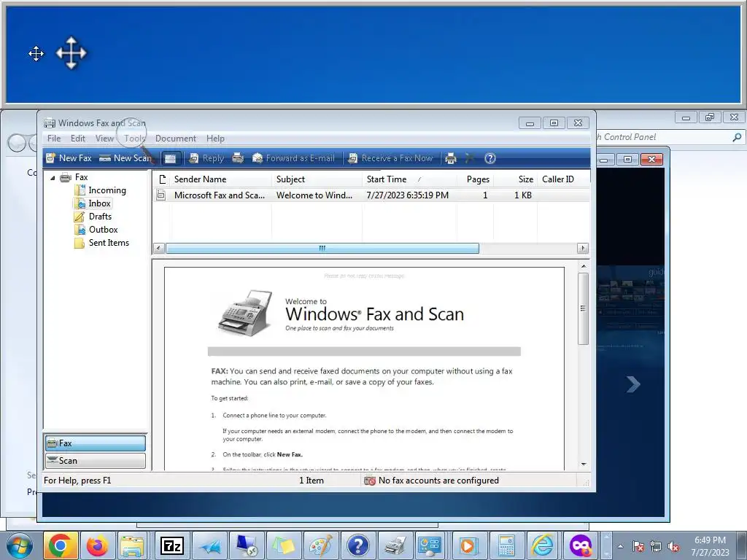Click Receive a Fax Now button

click(x=391, y=158)
